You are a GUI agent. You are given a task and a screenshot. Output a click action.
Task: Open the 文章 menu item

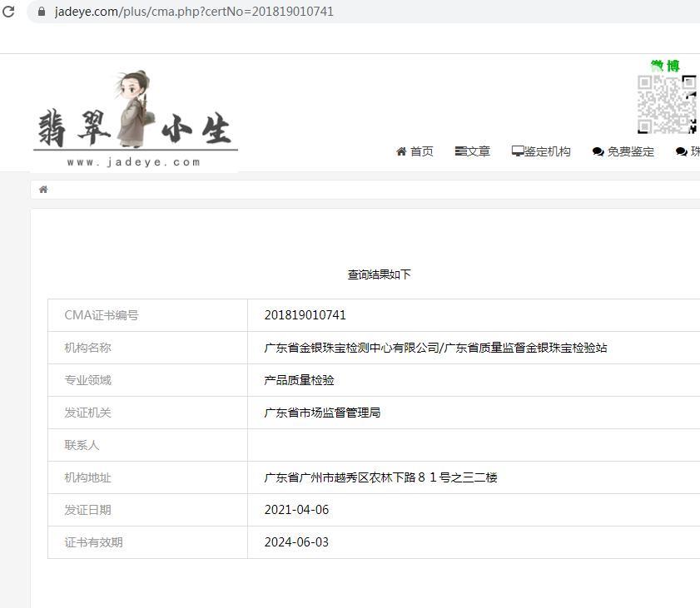[473, 151]
